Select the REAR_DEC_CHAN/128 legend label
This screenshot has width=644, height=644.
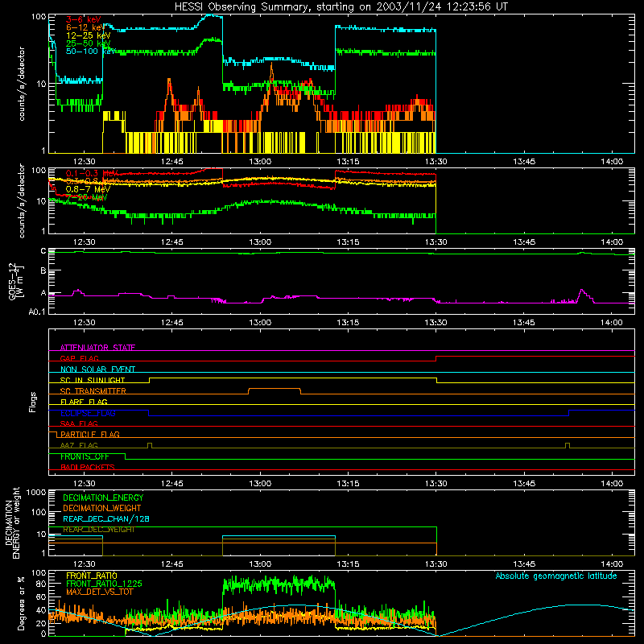pos(106,518)
